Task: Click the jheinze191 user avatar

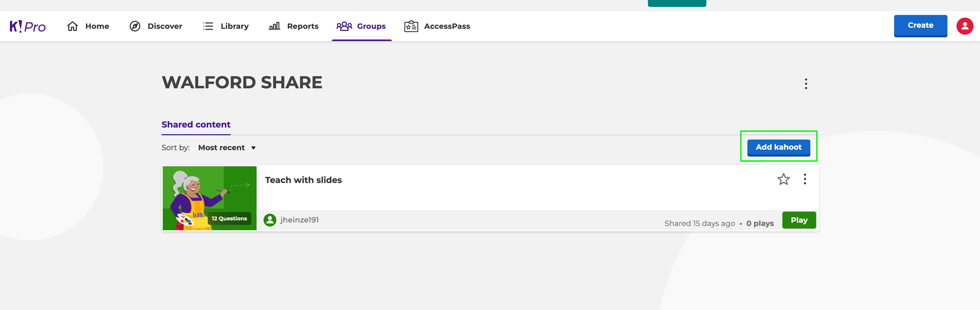Action: point(270,220)
